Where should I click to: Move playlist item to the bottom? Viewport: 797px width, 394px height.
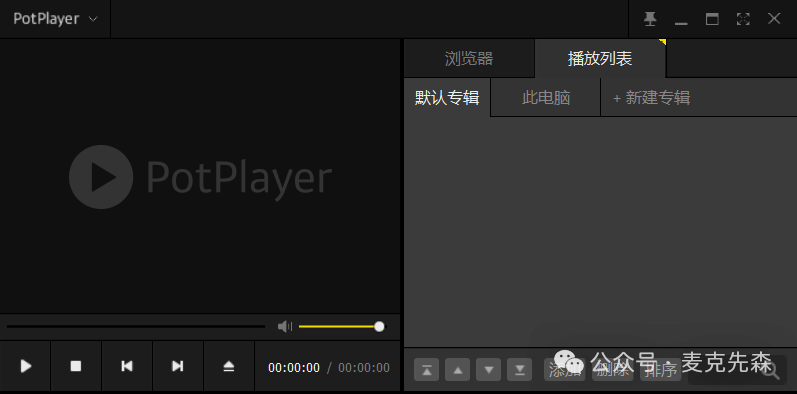(519, 370)
